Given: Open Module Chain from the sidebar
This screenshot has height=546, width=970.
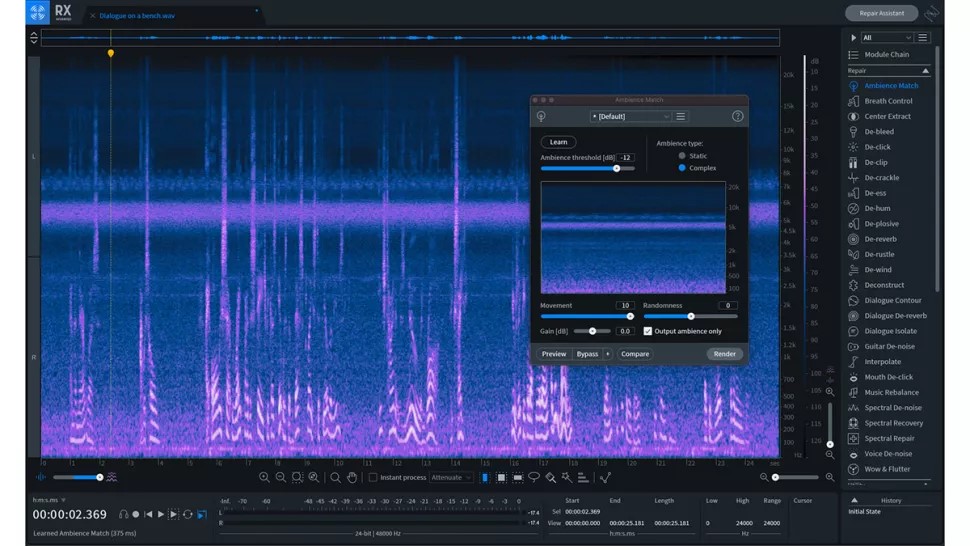Looking at the screenshot, I should point(886,55).
